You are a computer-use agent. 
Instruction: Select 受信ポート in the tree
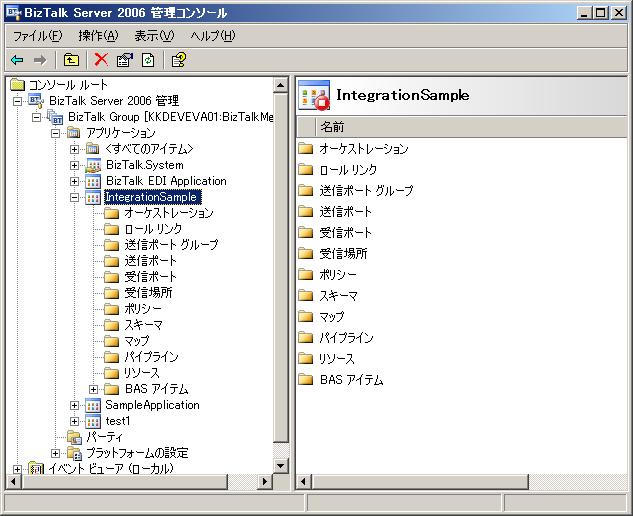pyautogui.click(x=150, y=277)
